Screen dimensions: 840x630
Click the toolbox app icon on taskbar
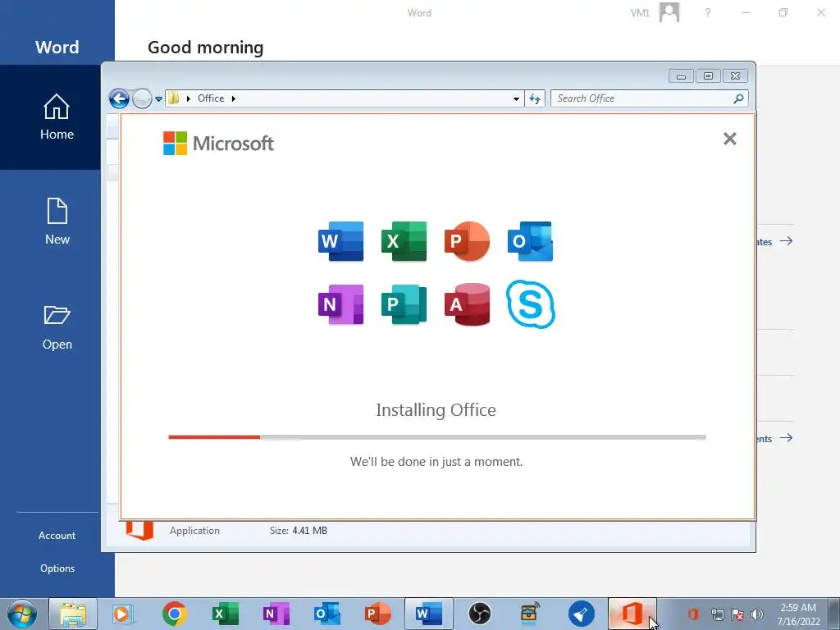click(530, 614)
